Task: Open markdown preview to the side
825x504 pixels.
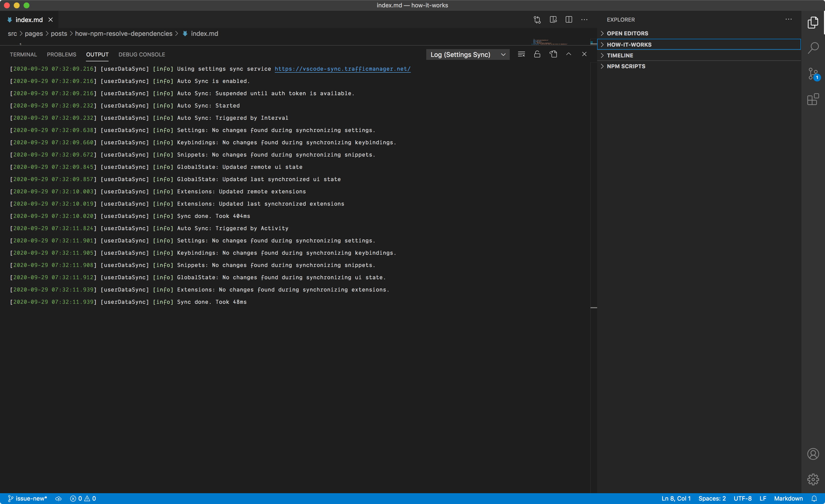Action: [553, 20]
